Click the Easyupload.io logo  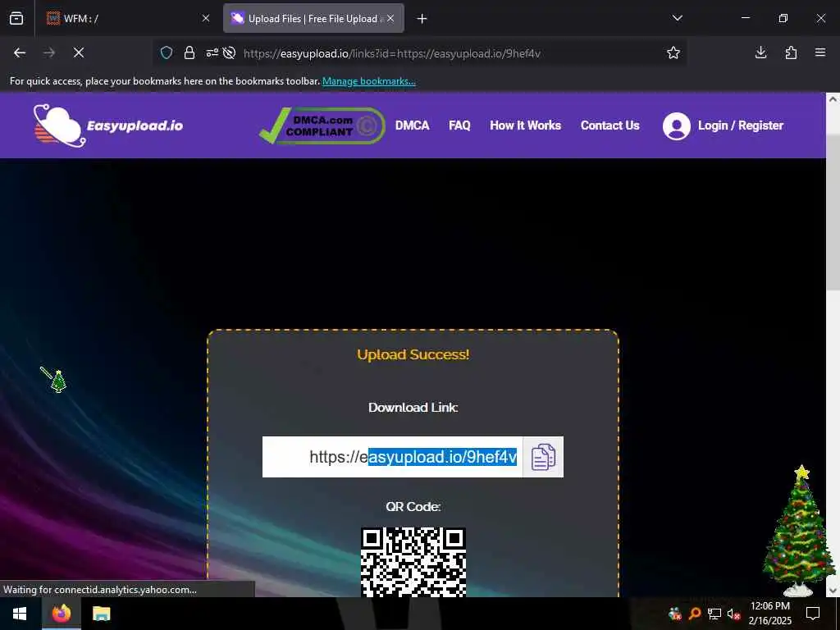pyautogui.click(x=108, y=126)
